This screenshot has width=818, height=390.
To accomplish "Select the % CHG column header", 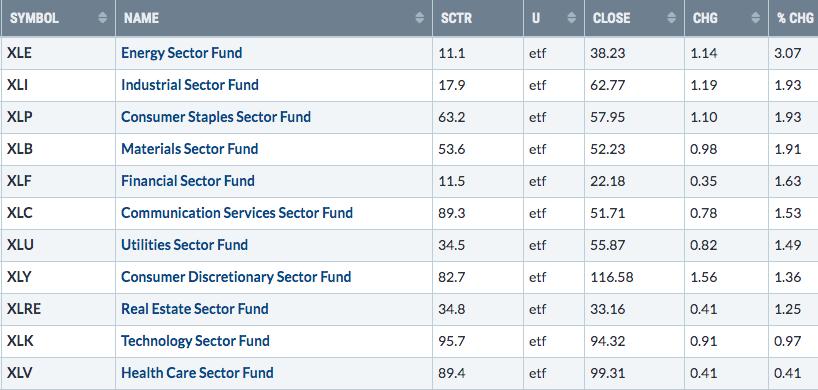I will pyautogui.click(x=793, y=18).
